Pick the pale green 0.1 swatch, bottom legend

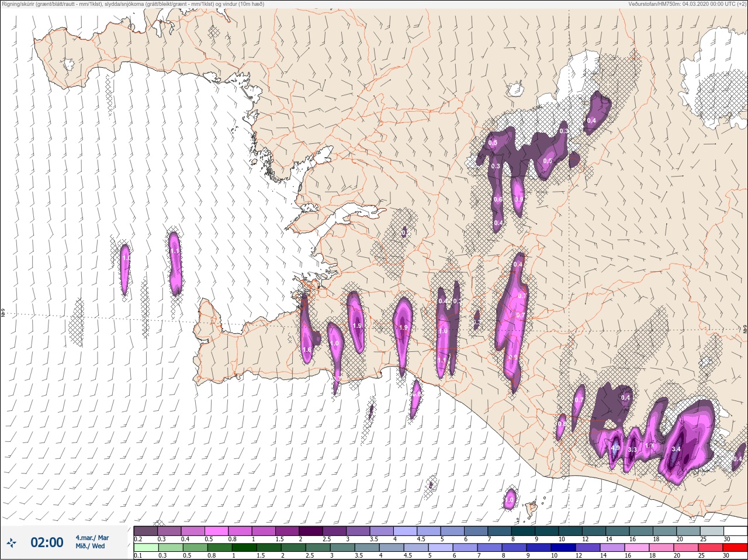tap(146, 548)
